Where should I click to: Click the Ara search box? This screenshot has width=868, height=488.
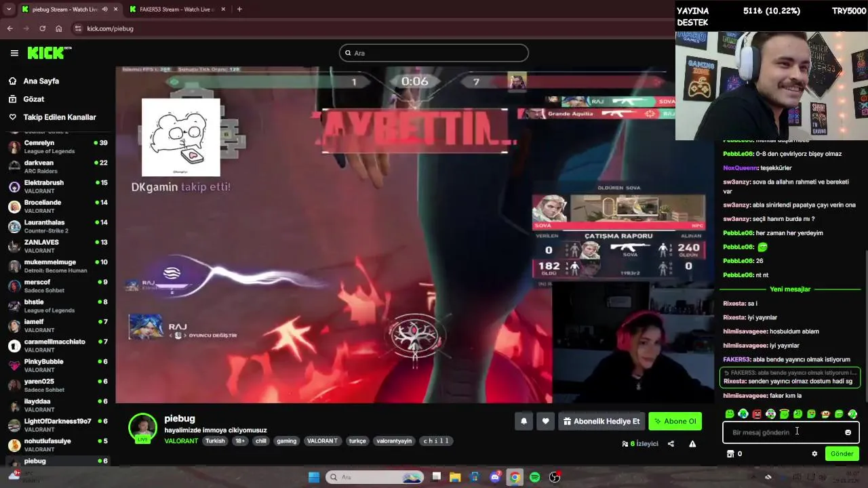pos(434,53)
